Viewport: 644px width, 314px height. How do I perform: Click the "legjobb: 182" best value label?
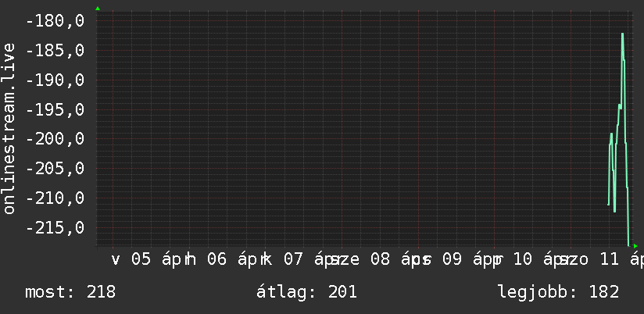coord(558,292)
